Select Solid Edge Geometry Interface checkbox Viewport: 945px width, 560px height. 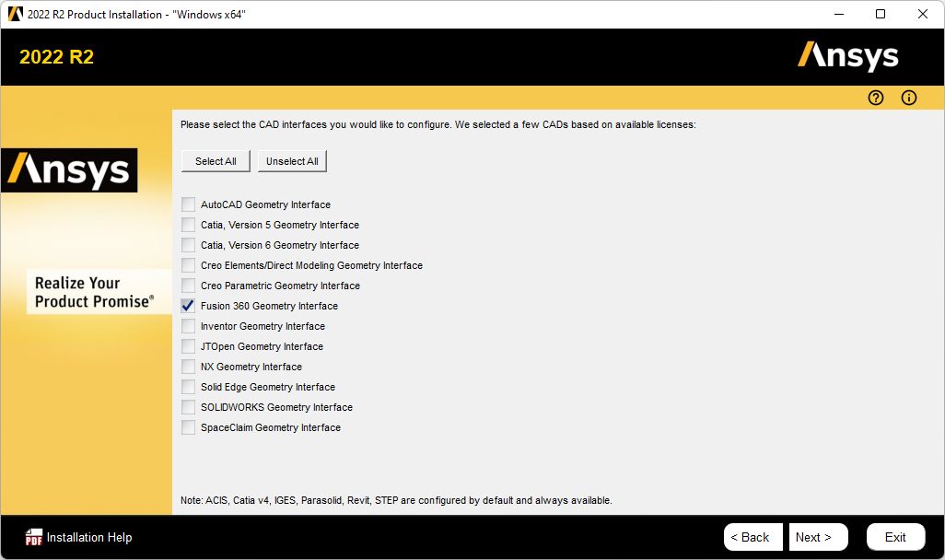189,387
